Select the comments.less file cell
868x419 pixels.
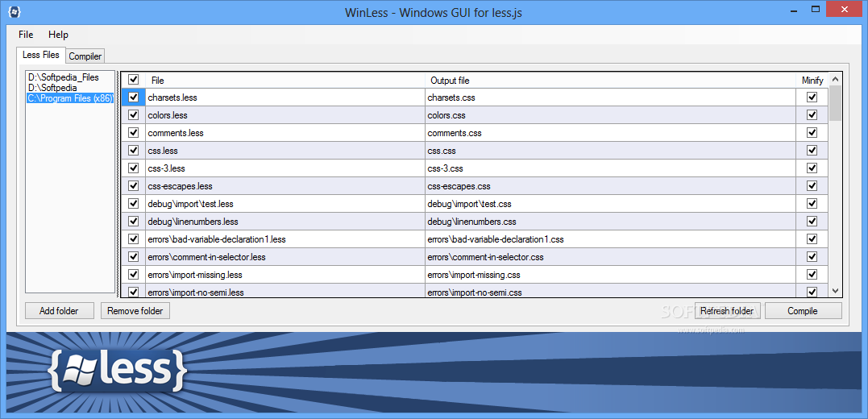click(x=285, y=133)
